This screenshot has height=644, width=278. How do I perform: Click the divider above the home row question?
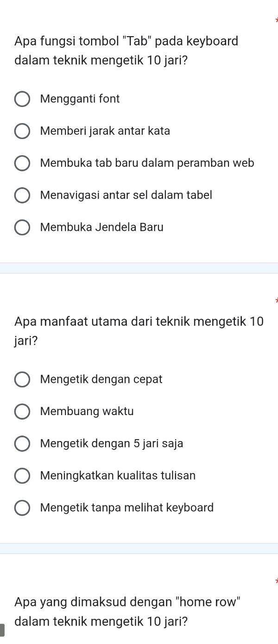pyautogui.click(x=139, y=548)
